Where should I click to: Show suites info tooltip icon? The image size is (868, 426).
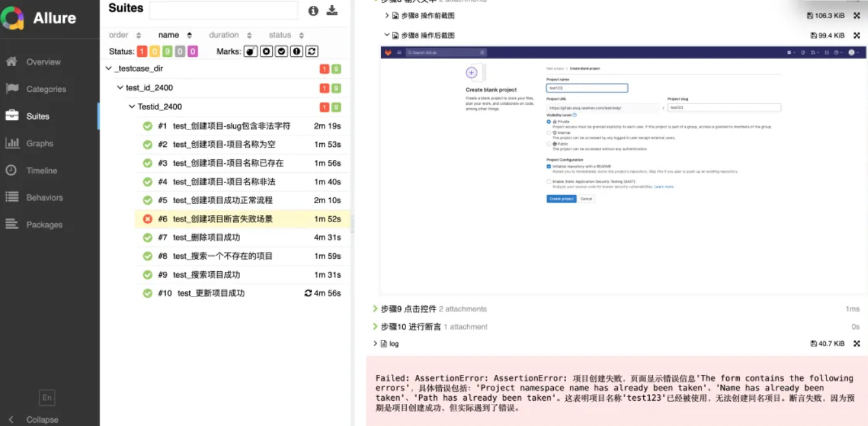pos(314,10)
